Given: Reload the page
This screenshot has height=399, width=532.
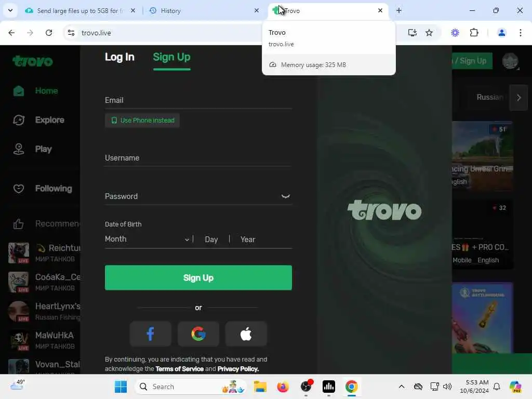Looking at the screenshot, I should 49,33.
